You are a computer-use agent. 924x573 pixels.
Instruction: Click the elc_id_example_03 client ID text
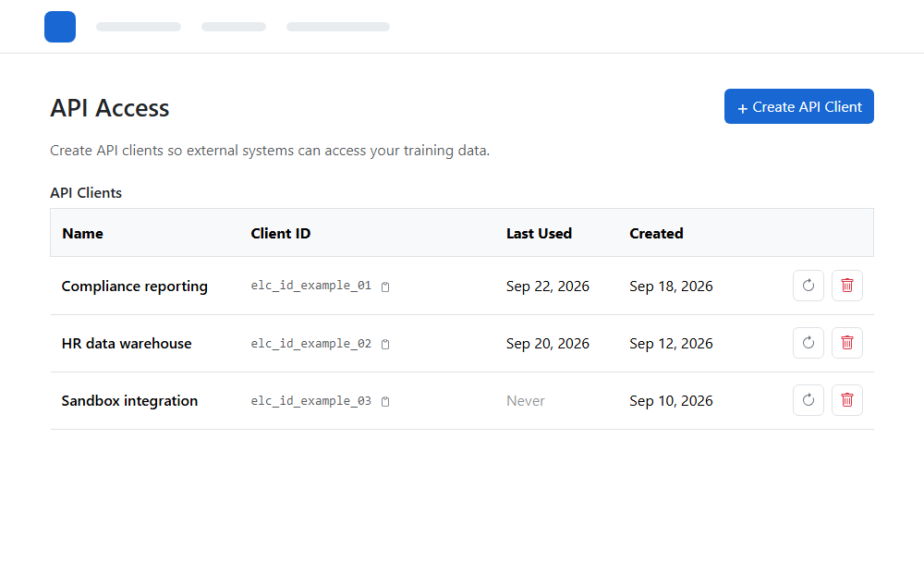pos(311,400)
